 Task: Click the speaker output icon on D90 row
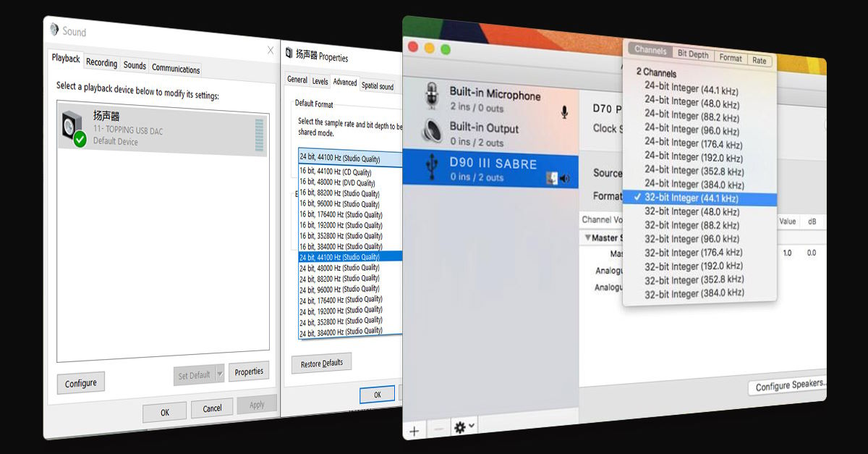coord(565,178)
